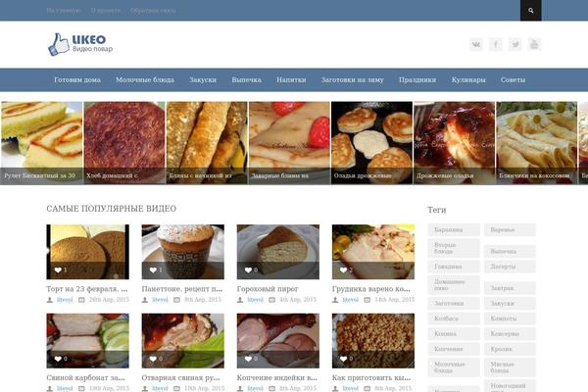This screenshot has width=588, height=392.
Task: Like the Как приготовить video heart
Action: [344, 359]
